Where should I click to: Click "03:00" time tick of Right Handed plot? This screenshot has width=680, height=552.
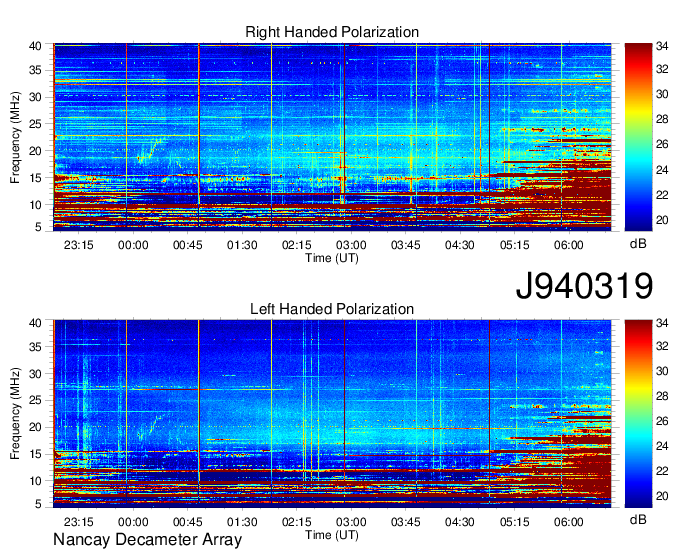coord(351,245)
